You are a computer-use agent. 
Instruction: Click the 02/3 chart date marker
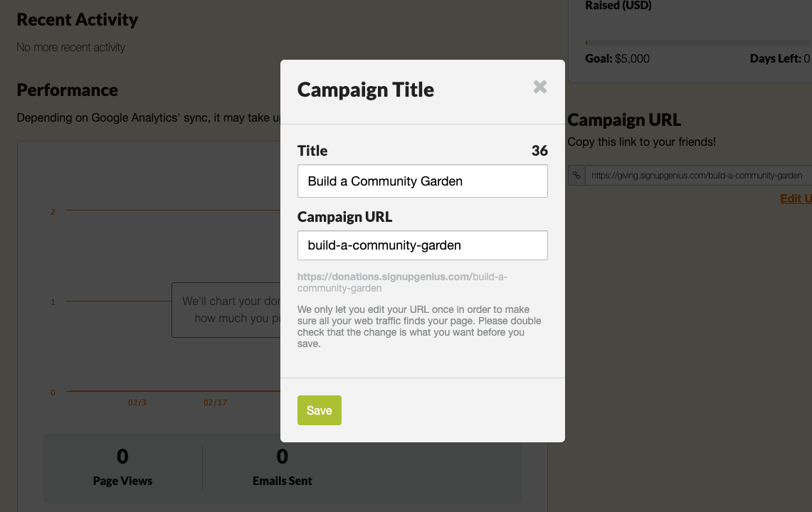[x=137, y=402]
